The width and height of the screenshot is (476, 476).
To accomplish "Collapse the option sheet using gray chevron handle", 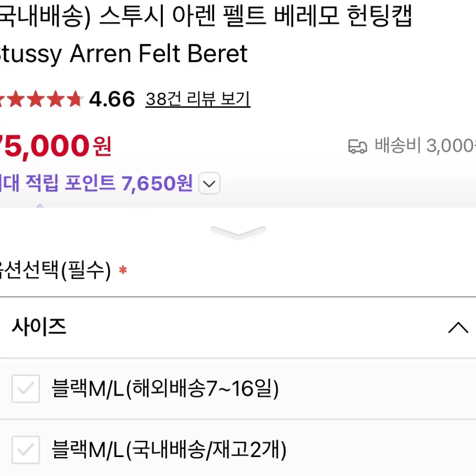I will [x=238, y=232].
